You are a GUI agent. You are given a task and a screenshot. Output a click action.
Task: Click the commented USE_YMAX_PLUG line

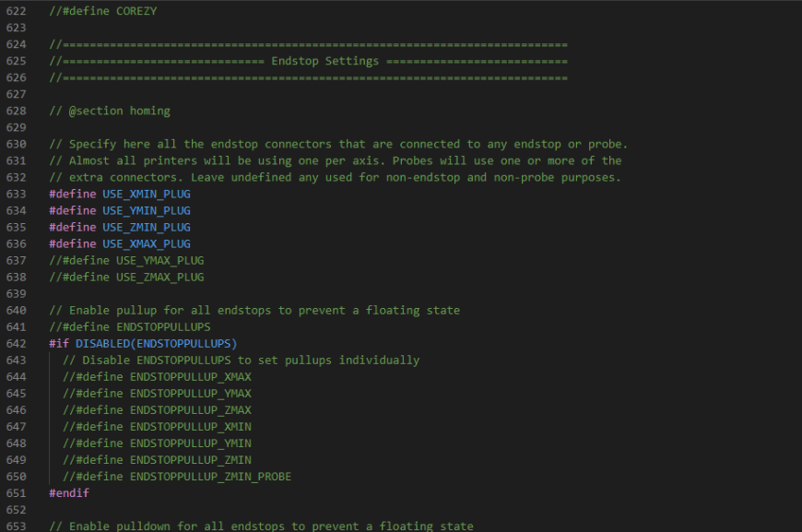tap(126, 260)
